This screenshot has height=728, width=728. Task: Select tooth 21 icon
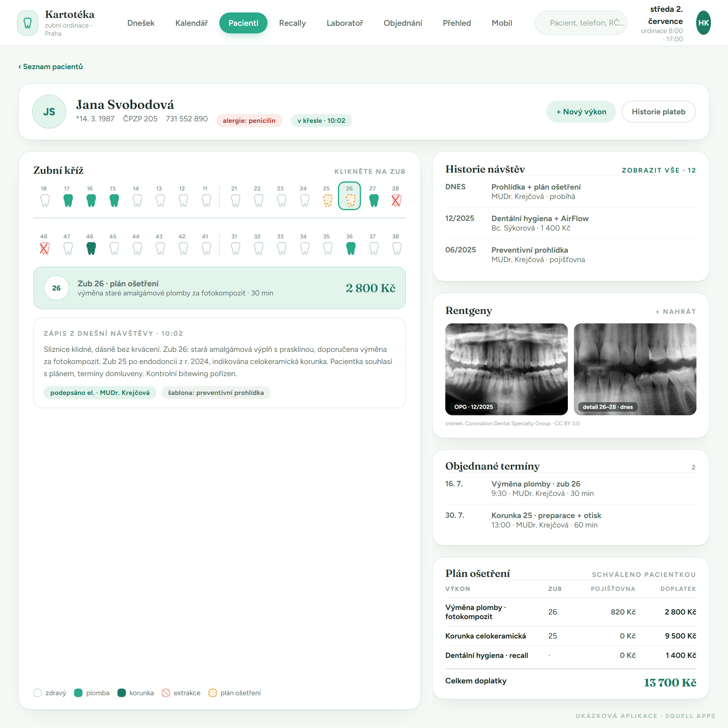(x=235, y=201)
